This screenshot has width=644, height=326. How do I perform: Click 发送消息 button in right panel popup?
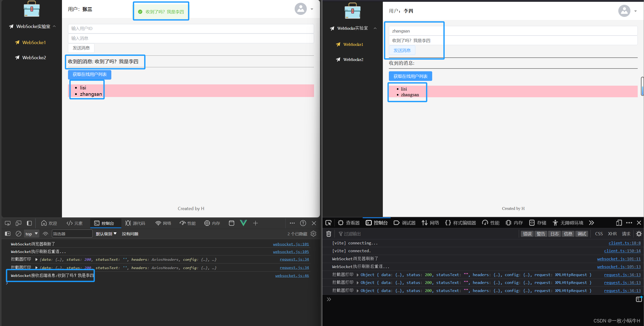(x=401, y=50)
